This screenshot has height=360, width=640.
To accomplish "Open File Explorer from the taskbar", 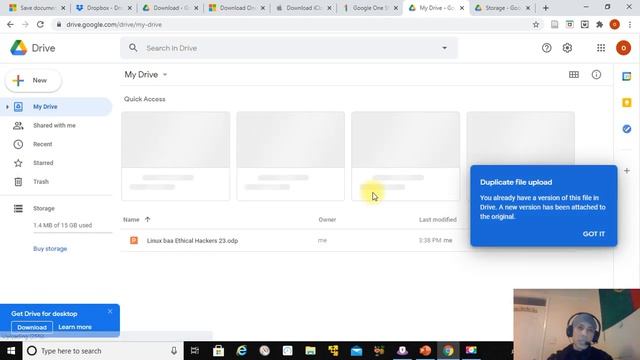I will (x=310, y=351).
